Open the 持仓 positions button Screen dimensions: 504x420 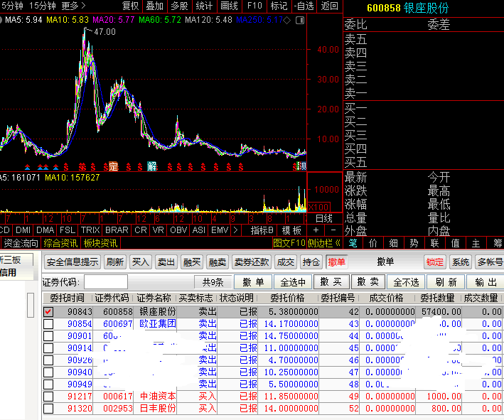point(311,262)
